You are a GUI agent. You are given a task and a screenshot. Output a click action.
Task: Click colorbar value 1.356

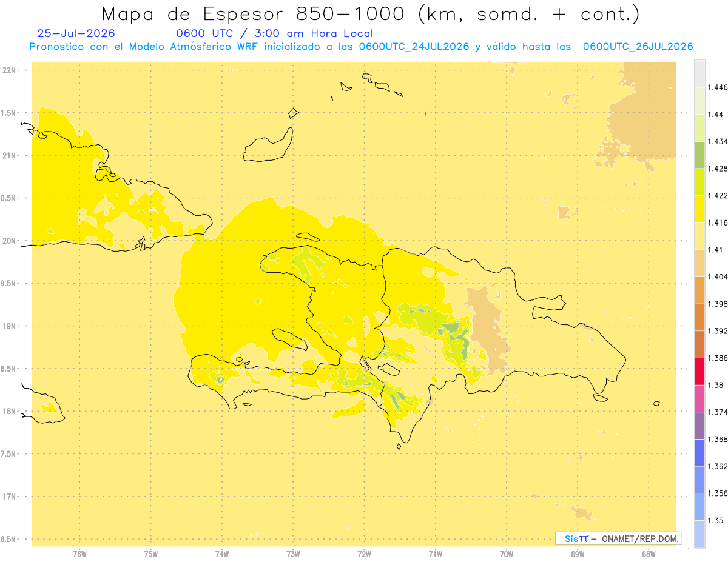[x=718, y=493]
